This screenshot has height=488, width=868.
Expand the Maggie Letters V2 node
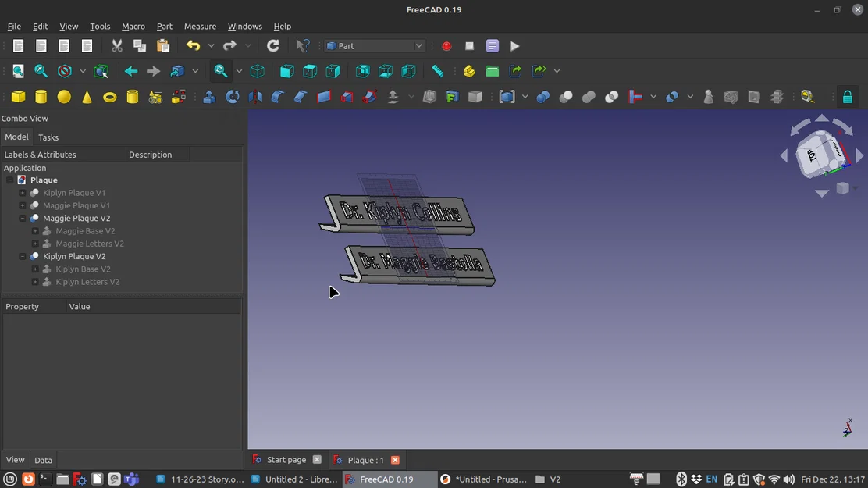(x=35, y=244)
